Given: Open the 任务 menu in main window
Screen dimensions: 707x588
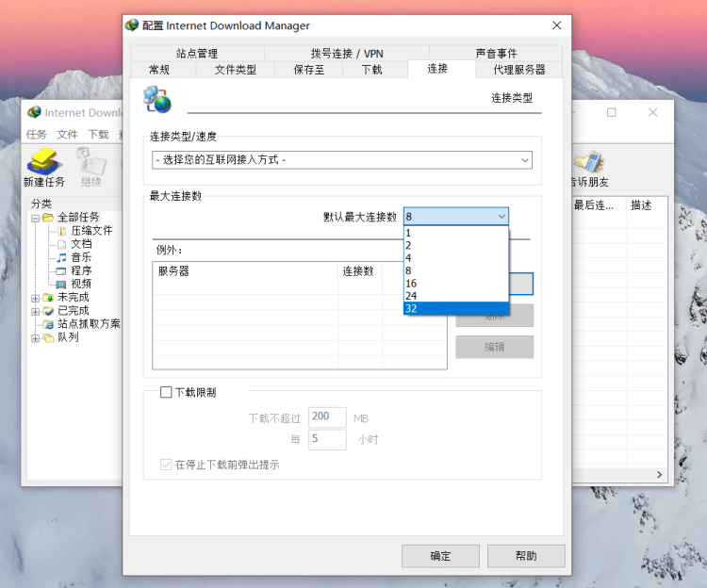Looking at the screenshot, I should click(x=37, y=134).
